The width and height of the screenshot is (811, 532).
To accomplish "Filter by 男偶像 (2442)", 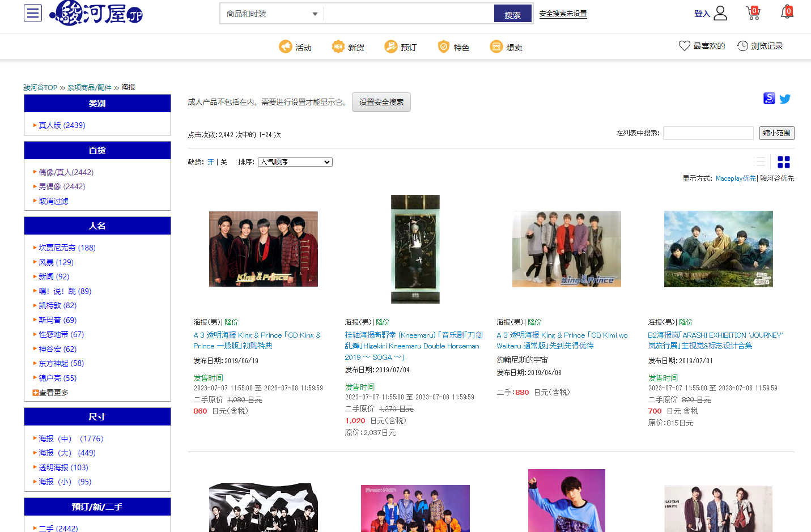I will pyautogui.click(x=62, y=186).
